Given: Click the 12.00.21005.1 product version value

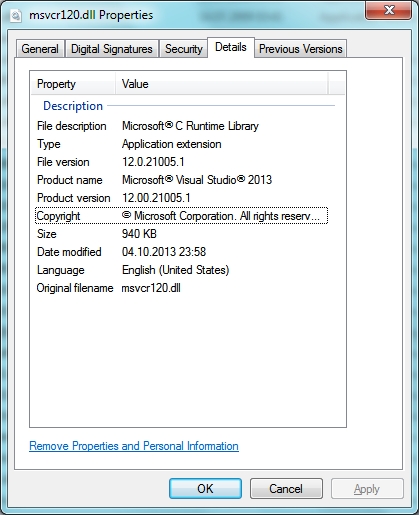Looking at the screenshot, I should [156, 198].
